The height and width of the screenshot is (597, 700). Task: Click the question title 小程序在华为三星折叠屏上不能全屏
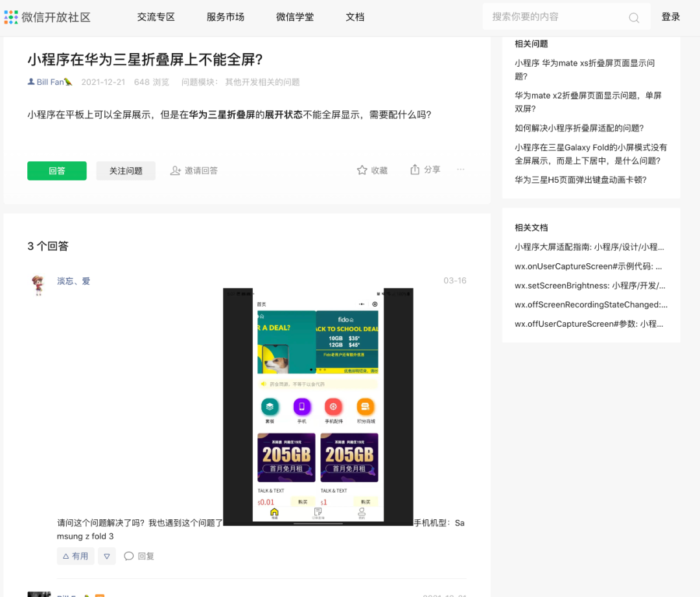click(145, 60)
